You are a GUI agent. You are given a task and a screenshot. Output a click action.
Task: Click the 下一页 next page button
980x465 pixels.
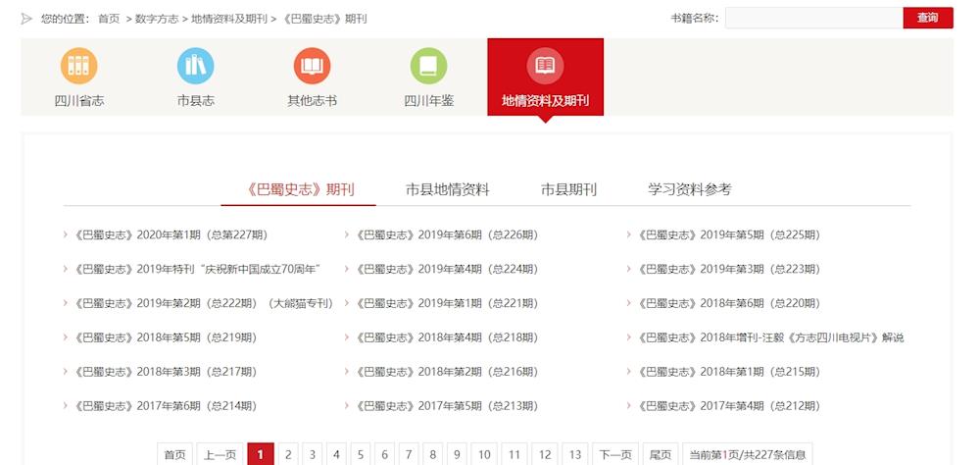615,454
